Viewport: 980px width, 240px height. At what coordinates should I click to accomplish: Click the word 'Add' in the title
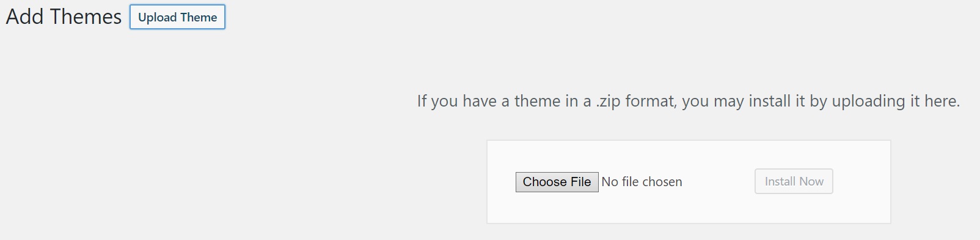(x=24, y=17)
